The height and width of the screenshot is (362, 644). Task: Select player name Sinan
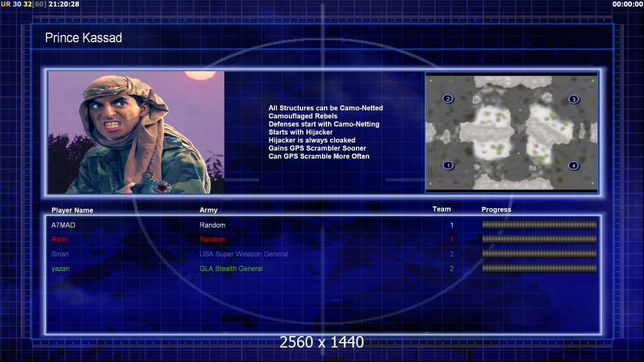coord(60,254)
